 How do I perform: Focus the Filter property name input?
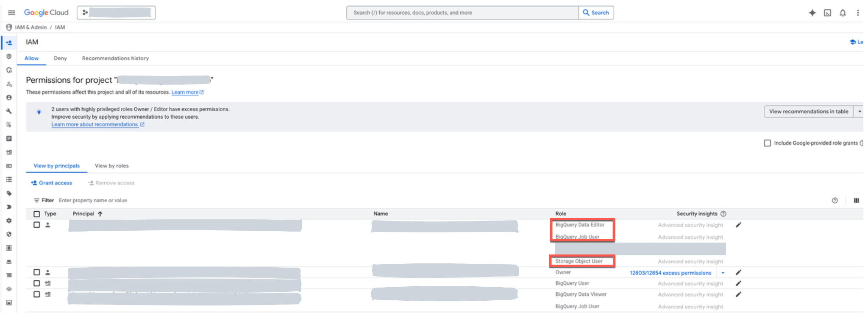[93, 201]
